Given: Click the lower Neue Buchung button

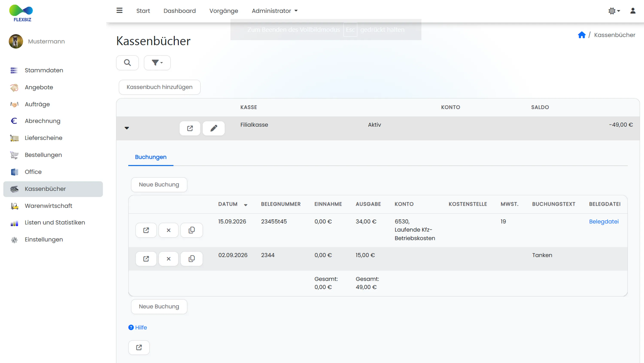Looking at the screenshot, I should [x=159, y=307].
